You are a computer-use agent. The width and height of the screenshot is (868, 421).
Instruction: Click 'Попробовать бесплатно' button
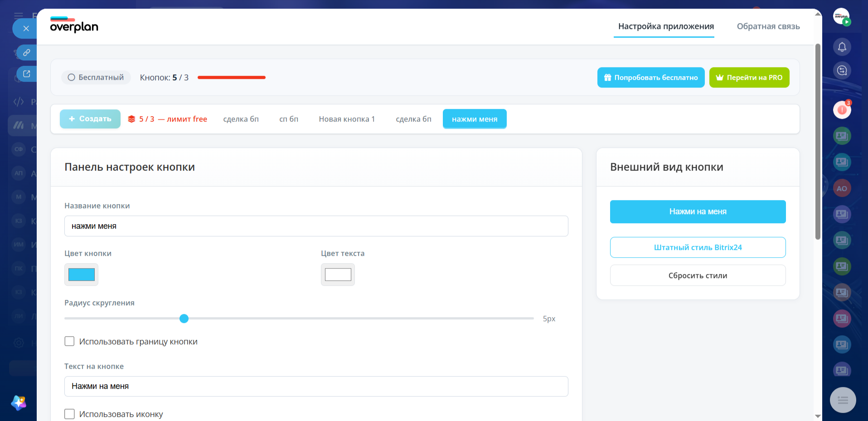pyautogui.click(x=651, y=78)
